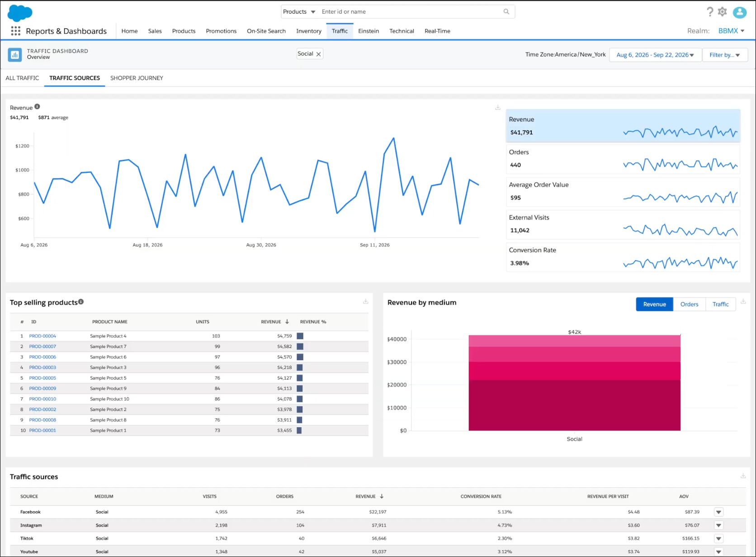Open the BBMX realm dropdown

[731, 31]
